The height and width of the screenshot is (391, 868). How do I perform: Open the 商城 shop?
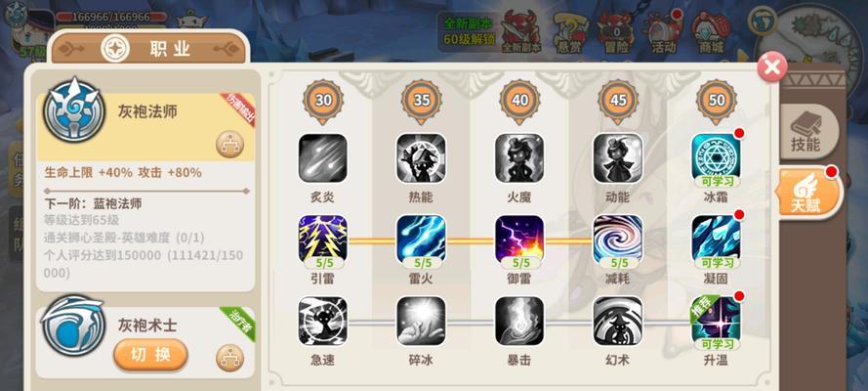tap(712, 32)
